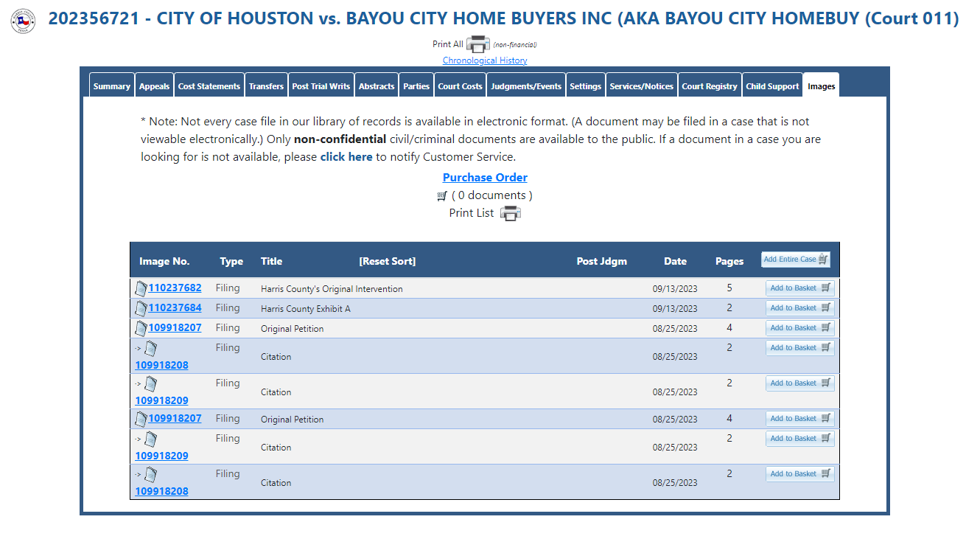View the Parties tab
This screenshot has width=980, height=539.
(416, 86)
